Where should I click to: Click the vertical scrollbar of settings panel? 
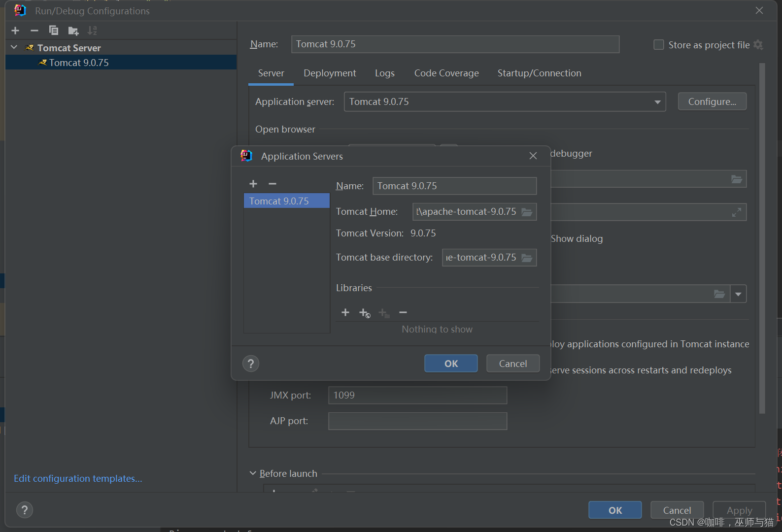coord(762,238)
